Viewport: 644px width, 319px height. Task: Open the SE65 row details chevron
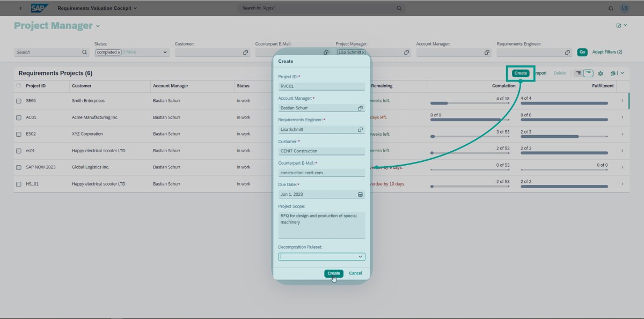(622, 101)
